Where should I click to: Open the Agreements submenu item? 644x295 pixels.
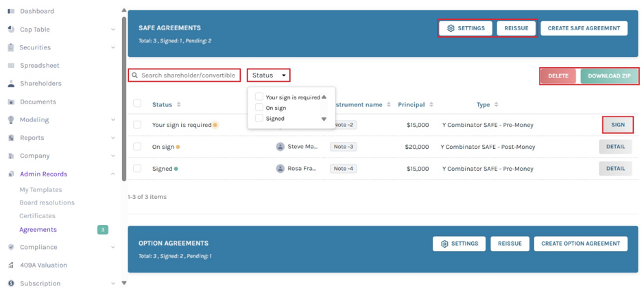point(38,230)
